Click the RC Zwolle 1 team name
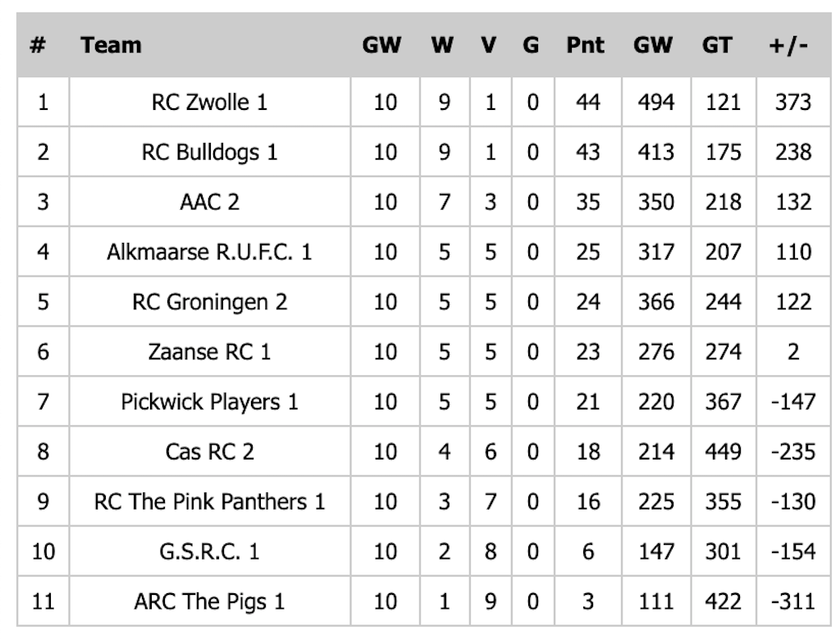This screenshot has width=840, height=640. [x=209, y=103]
